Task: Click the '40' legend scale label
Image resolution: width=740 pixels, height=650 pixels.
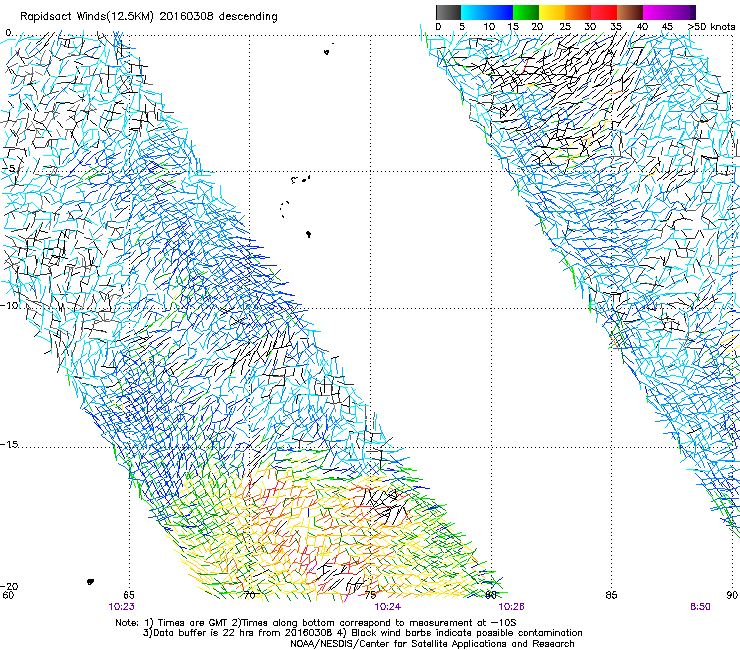Action: [x=642, y=26]
